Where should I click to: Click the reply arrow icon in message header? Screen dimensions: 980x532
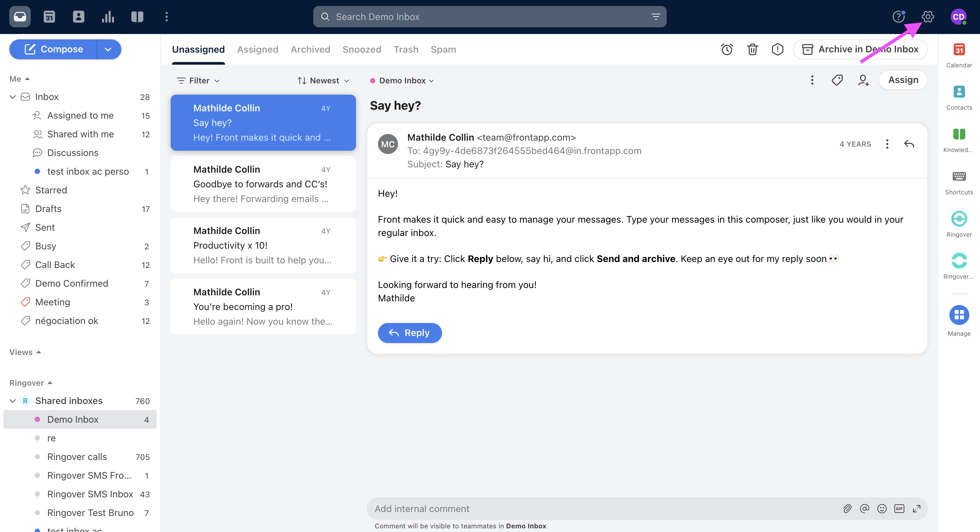[909, 144]
